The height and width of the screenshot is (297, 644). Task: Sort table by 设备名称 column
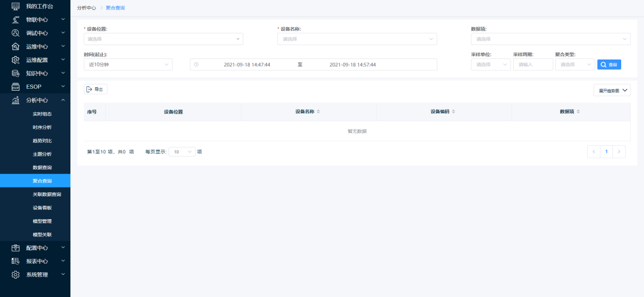(x=318, y=112)
